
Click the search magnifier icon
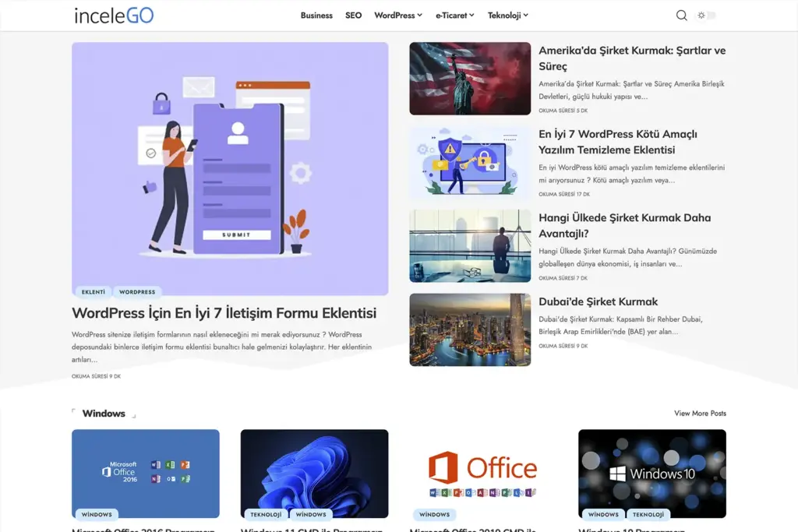click(x=681, y=16)
